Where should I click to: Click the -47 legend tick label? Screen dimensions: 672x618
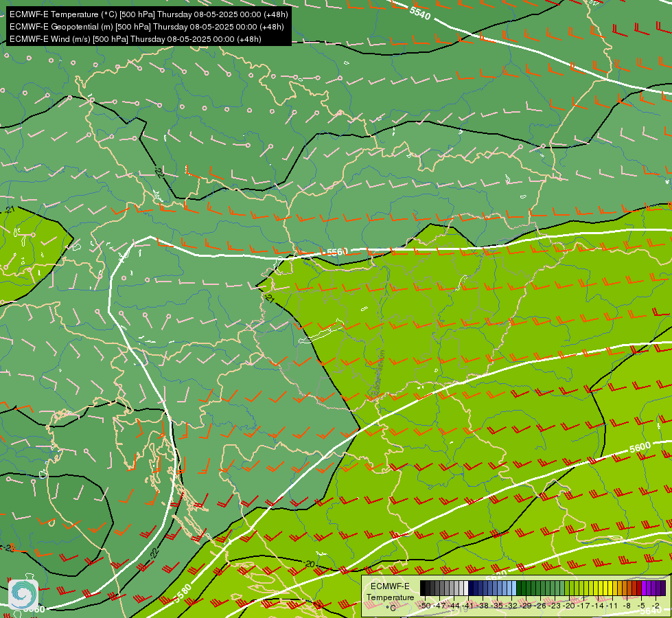pos(439,606)
